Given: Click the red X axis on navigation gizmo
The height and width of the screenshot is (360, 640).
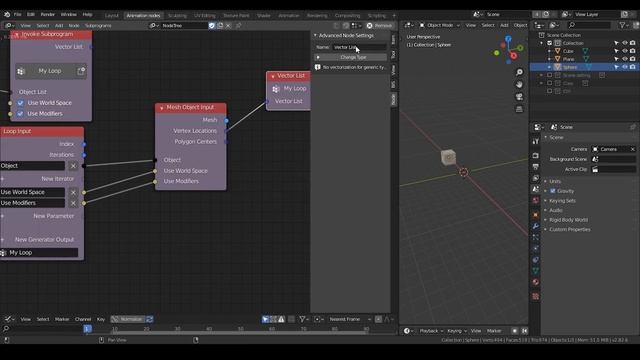Looking at the screenshot, I should pos(513,56).
